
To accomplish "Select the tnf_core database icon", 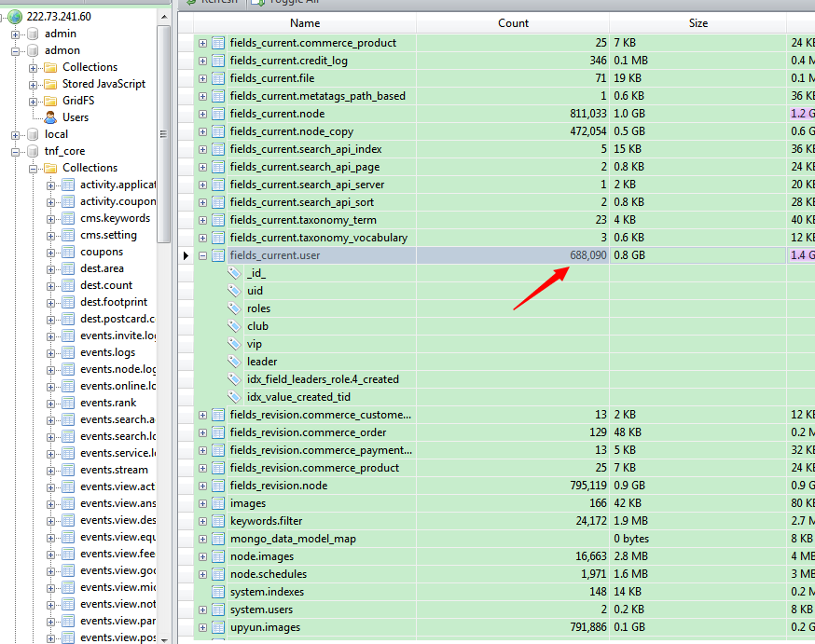I will [x=33, y=151].
